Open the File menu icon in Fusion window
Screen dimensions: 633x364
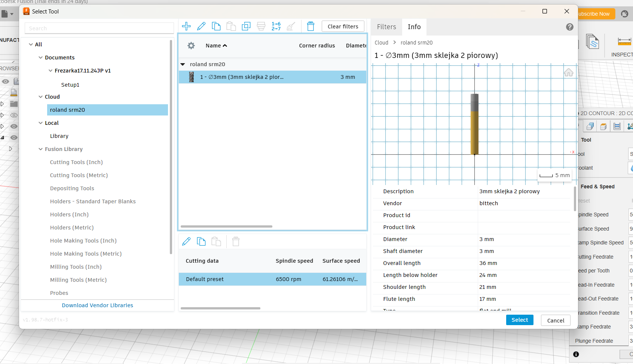coord(7,14)
